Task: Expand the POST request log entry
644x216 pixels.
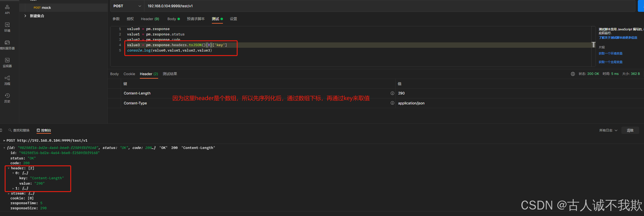Action: point(4,141)
